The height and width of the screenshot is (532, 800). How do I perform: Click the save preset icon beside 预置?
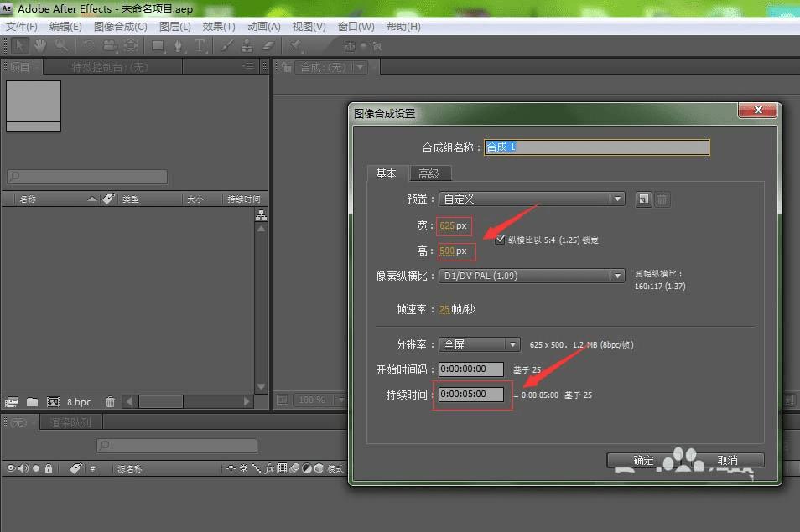coord(643,199)
